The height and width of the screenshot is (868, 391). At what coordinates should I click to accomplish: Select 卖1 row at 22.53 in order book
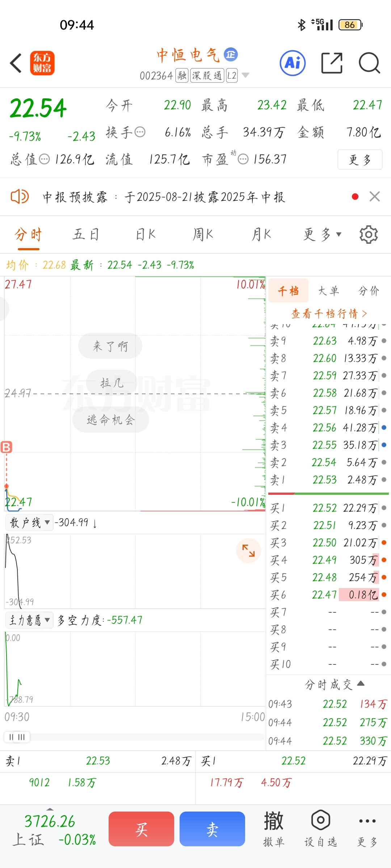click(328, 480)
